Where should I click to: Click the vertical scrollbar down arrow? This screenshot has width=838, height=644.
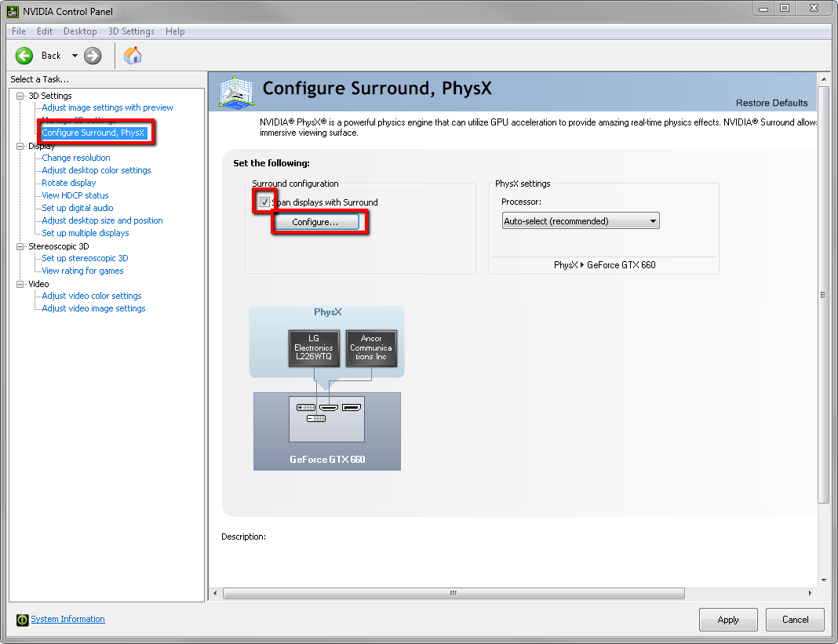pos(824,580)
